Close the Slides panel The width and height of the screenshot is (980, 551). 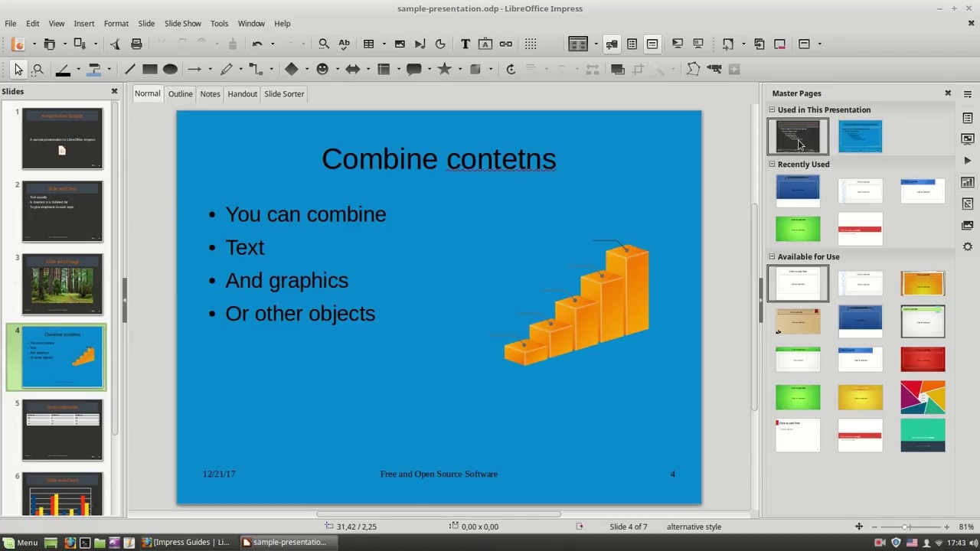coord(114,91)
